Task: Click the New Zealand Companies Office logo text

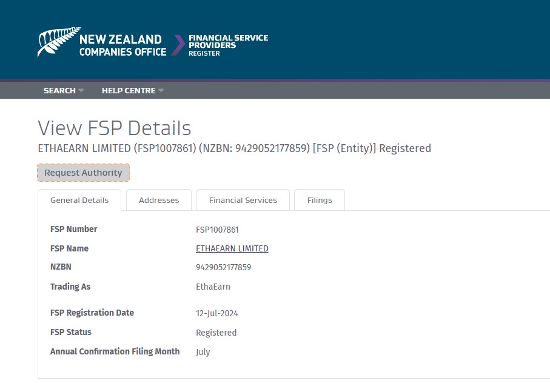Action: click(x=122, y=45)
